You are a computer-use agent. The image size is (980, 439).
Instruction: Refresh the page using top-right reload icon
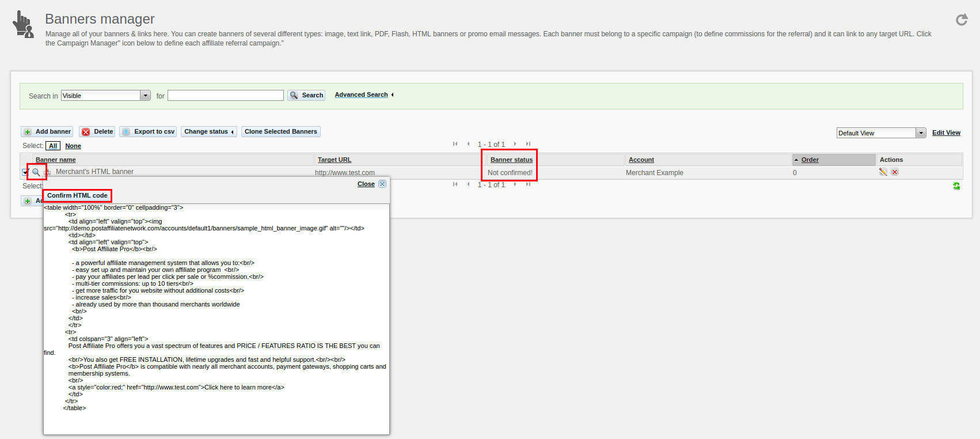click(962, 20)
